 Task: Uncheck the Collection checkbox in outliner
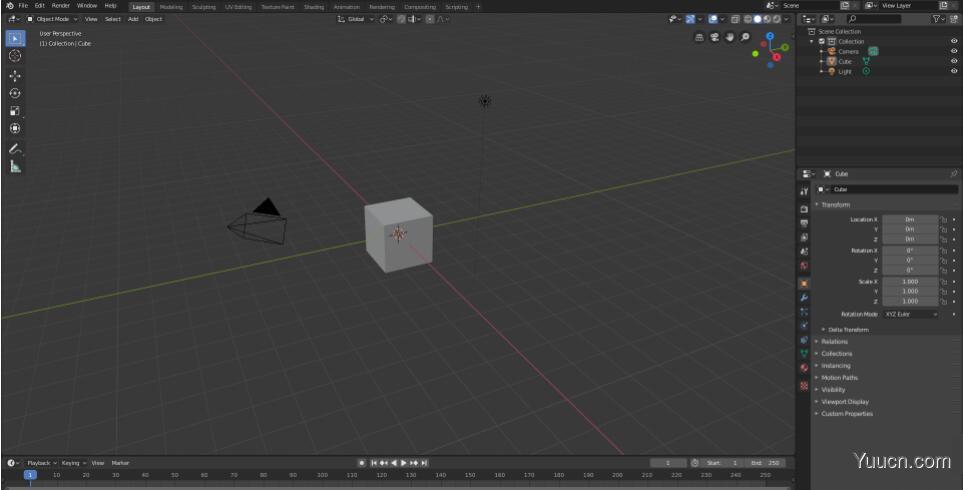pyautogui.click(x=822, y=41)
